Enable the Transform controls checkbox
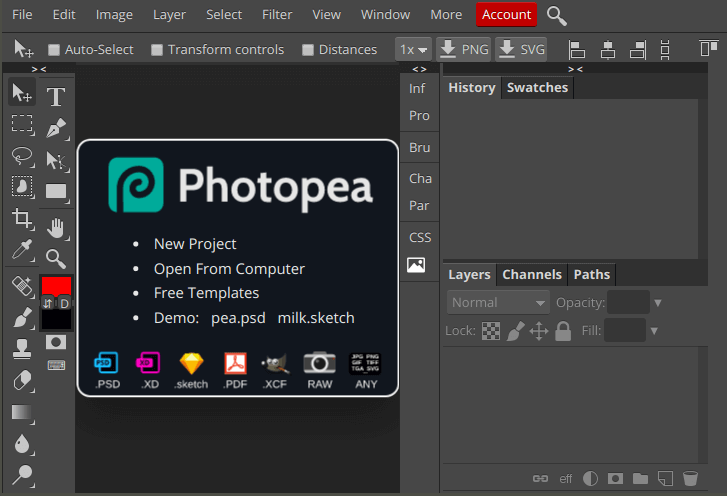The width and height of the screenshot is (727, 496). click(x=157, y=50)
